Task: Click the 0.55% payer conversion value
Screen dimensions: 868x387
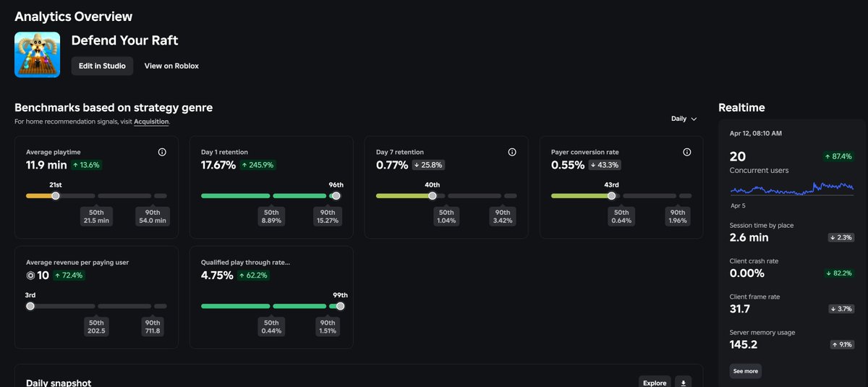Action: click(x=568, y=165)
